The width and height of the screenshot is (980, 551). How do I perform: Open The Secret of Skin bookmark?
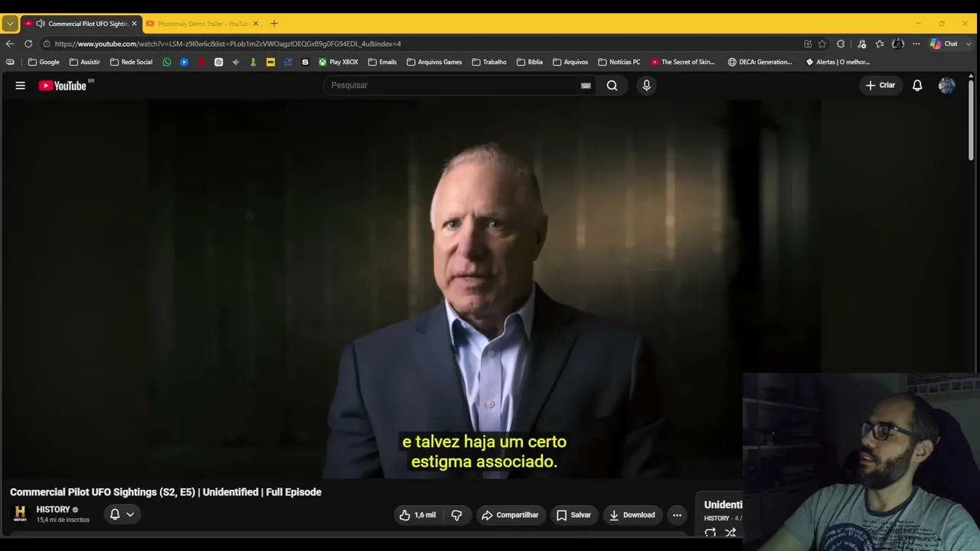pyautogui.click(x=683, y=62)
